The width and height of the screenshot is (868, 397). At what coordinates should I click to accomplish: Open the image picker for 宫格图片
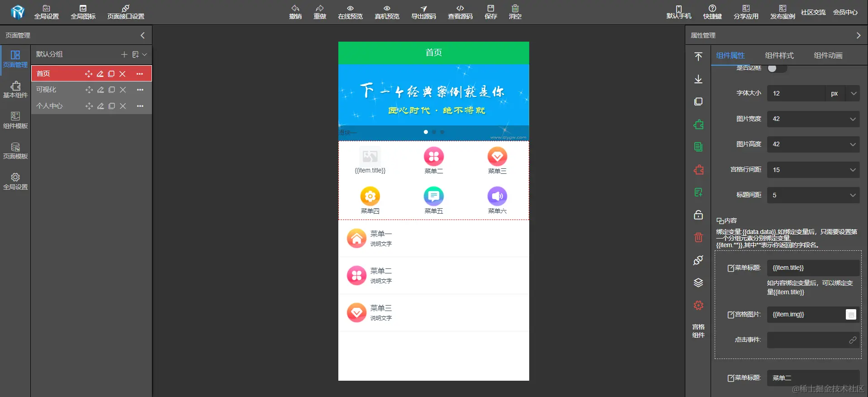[851, 315]
